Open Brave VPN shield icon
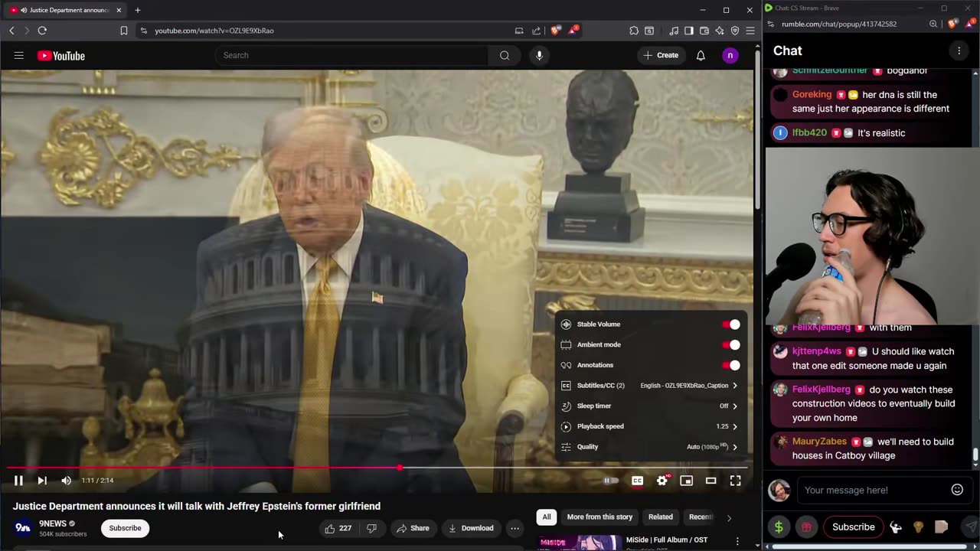The height and width of the screenshot is (551, 980). coord(735,31)
